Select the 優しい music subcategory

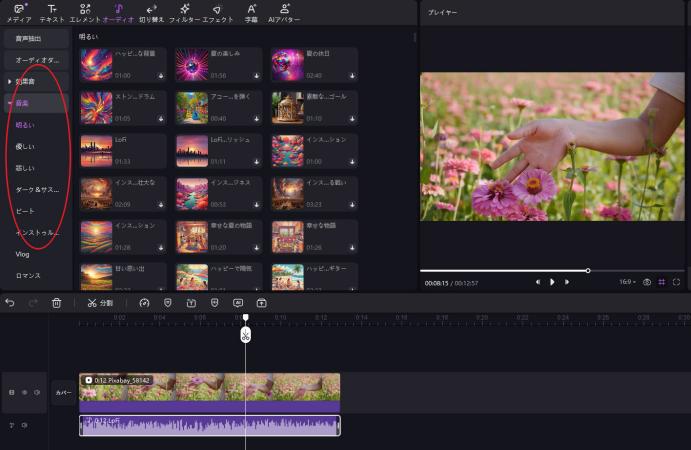25,146
